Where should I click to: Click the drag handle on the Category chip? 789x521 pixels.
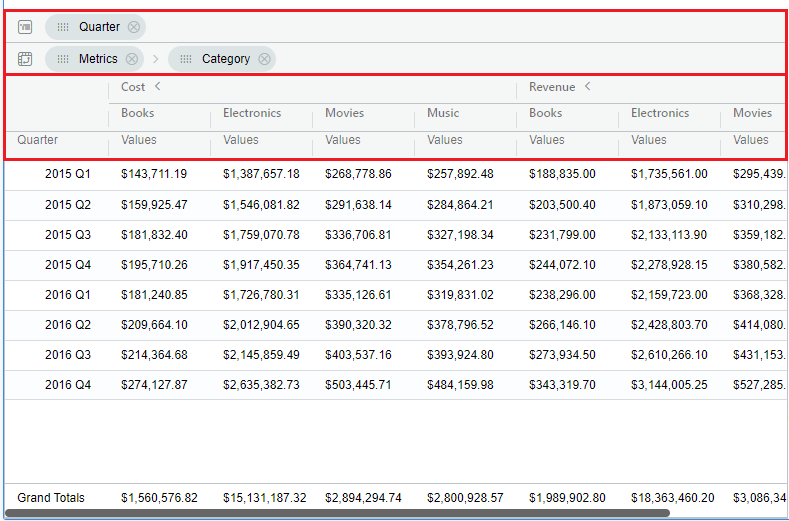pyautogui.click(x=186, y=59)
